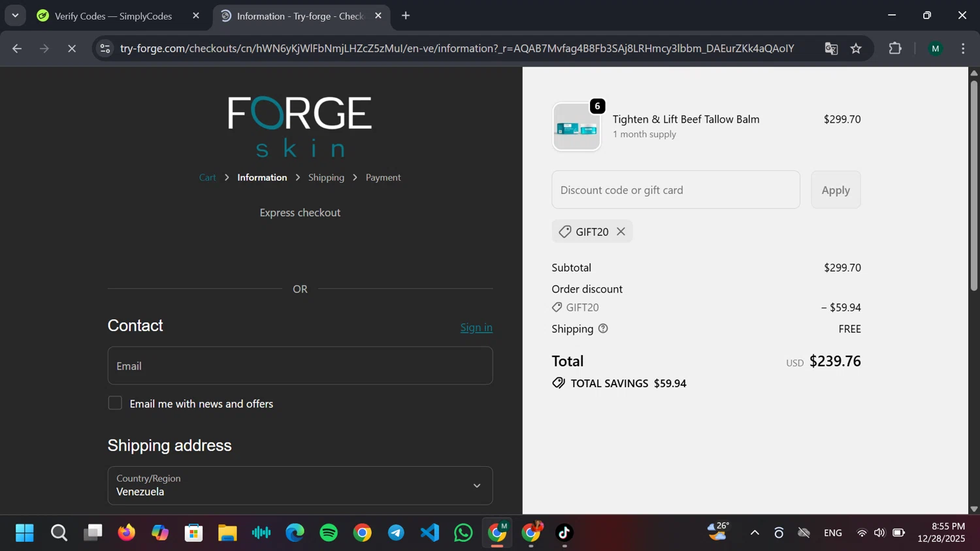This screenshot has height=551, width=980.
Task: Focus the Discount code or gift card field
Action: click(676, 190)
